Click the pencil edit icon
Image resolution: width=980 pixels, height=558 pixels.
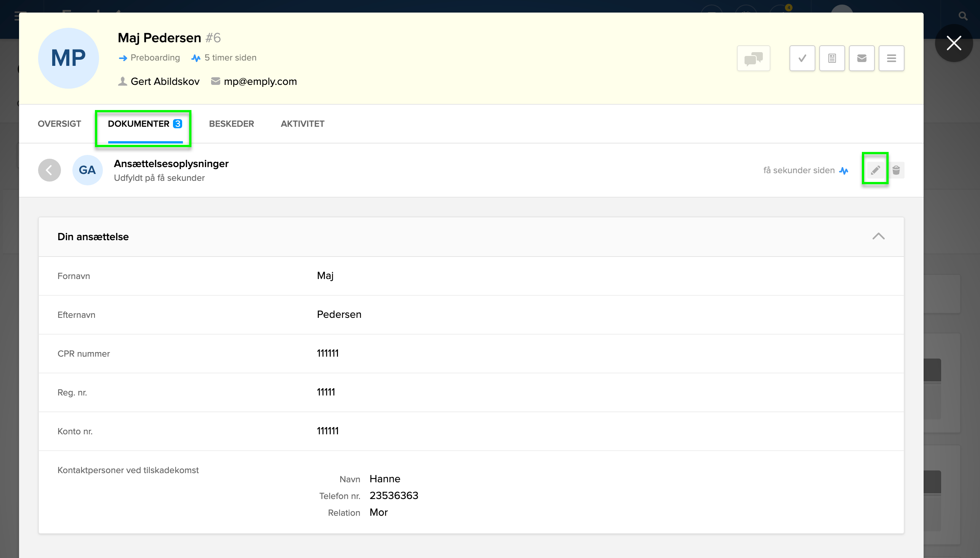pos(875,170)
